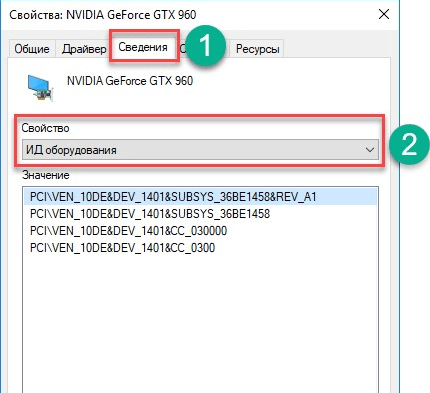The image size is (430, 393).
Task: Expand the Свойство dropdown list
Action: pos(200,150)
